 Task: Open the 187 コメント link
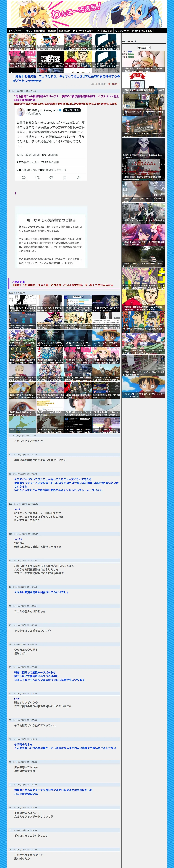[x=114, y=84]
